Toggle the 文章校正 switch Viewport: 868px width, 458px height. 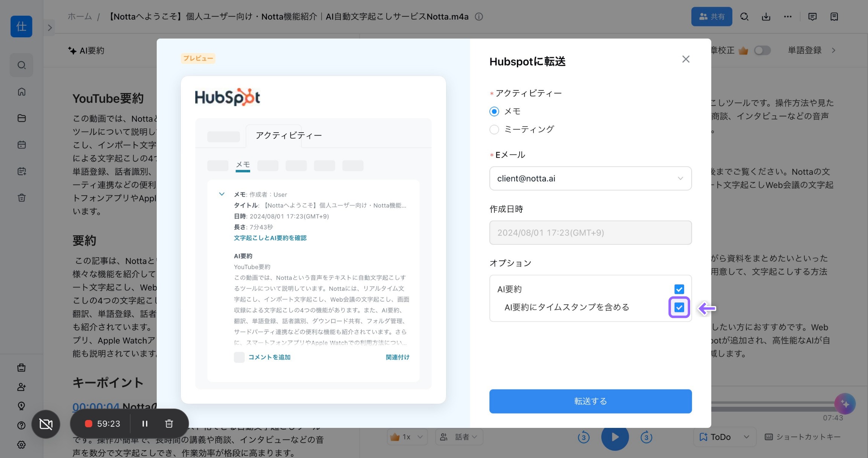coord(762,50)
